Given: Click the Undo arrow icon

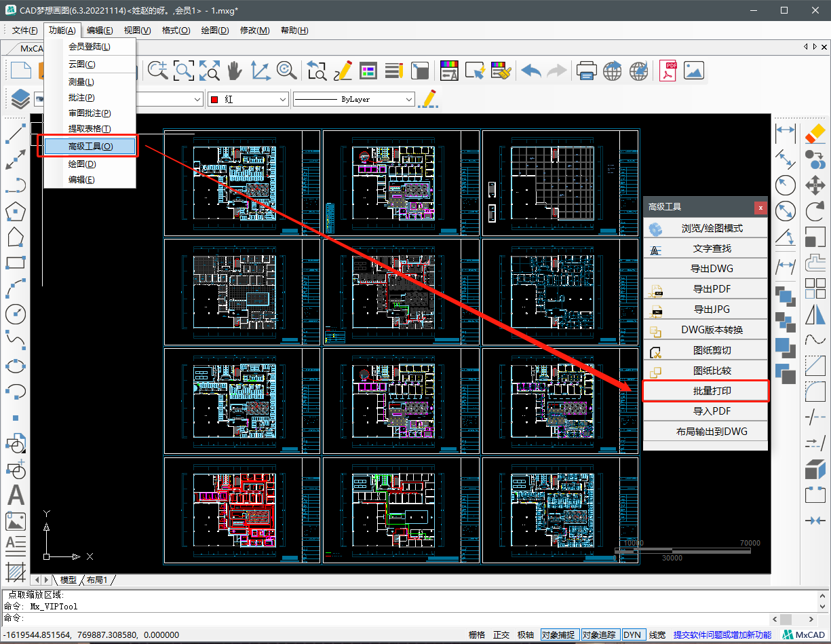Looking at the screenshot, I should coord(531,70).
